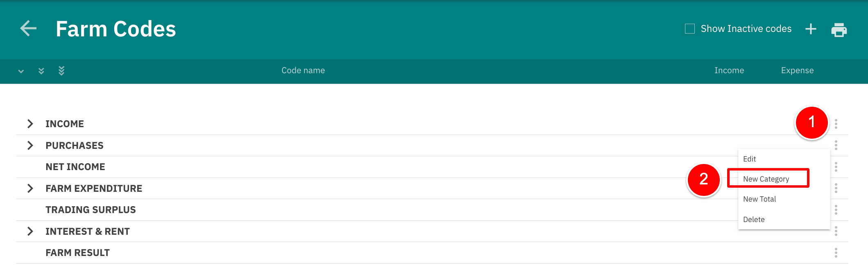The width and height of the screenshot is (868, 265).
Task: Enable the Show Inactive codes checkbox
Action: click(690, 29)
